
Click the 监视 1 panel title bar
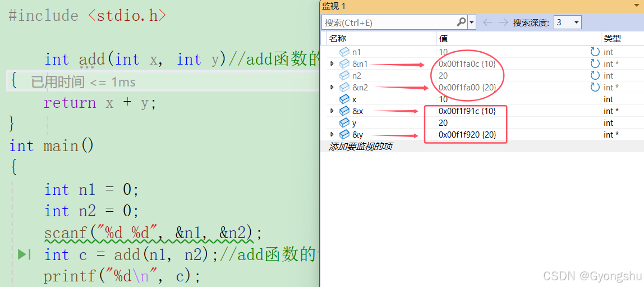pos(482,6)
